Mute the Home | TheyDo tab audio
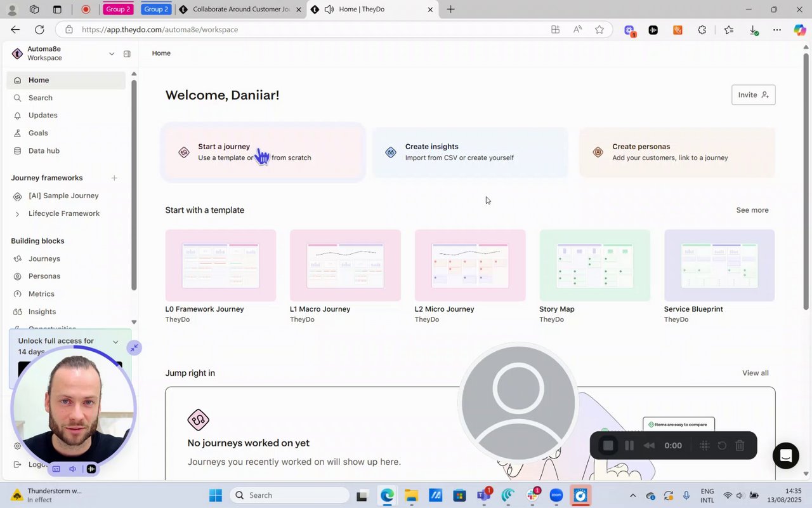812x508 pixels. tap(329, 10)
